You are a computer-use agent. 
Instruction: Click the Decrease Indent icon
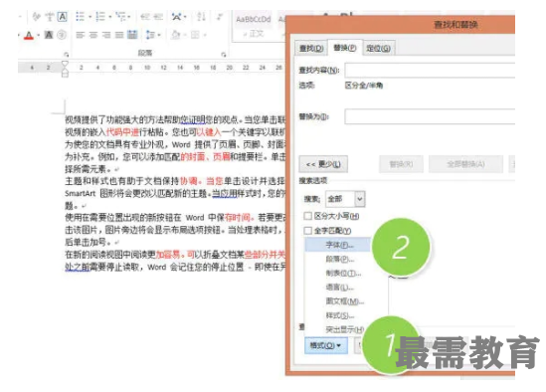coord(145,16)
